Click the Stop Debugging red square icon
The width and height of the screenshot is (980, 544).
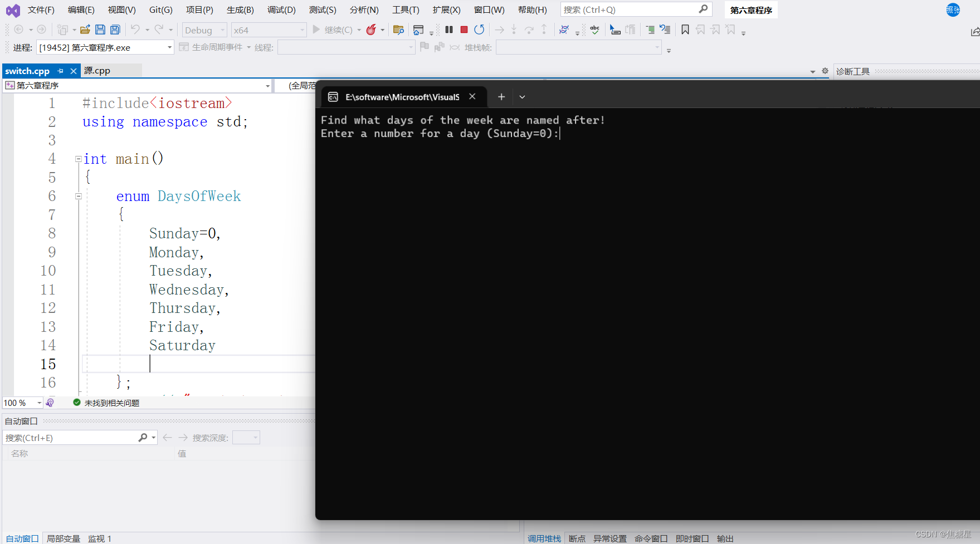[464, 30]
